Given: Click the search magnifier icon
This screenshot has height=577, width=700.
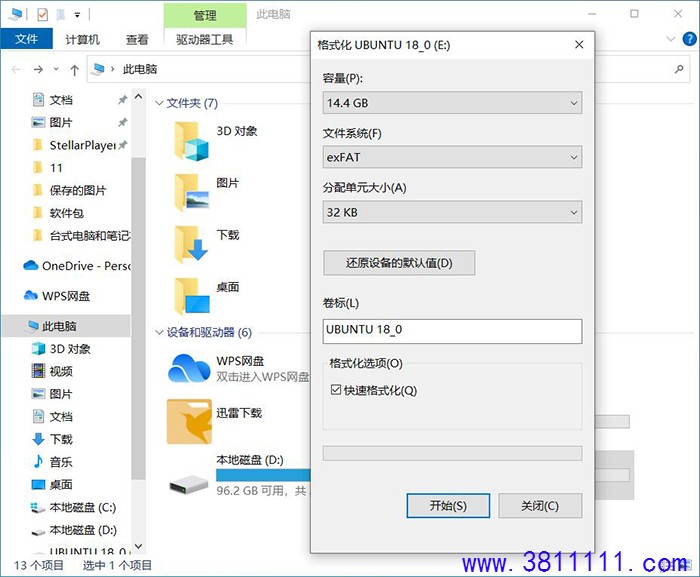Looking at the screenshot, I should [x=679, y=69].
